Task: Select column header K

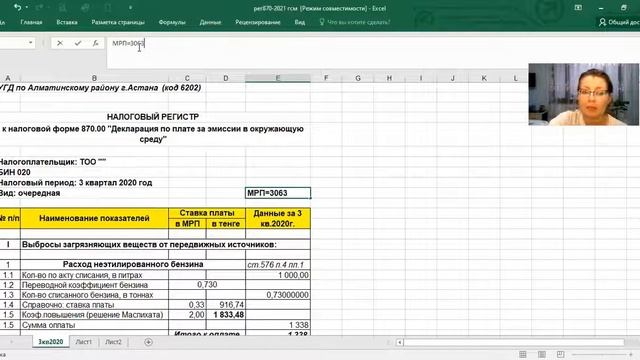Action: click(484, 78)
